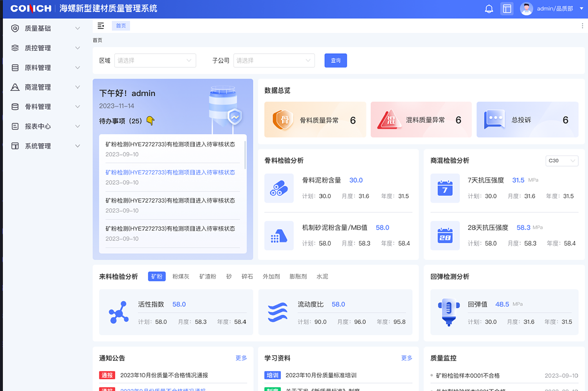Click the total complaints chat bubble icon
Viewport: 588px width, 391px height.
pyautogui.click(x=494, y=120)
